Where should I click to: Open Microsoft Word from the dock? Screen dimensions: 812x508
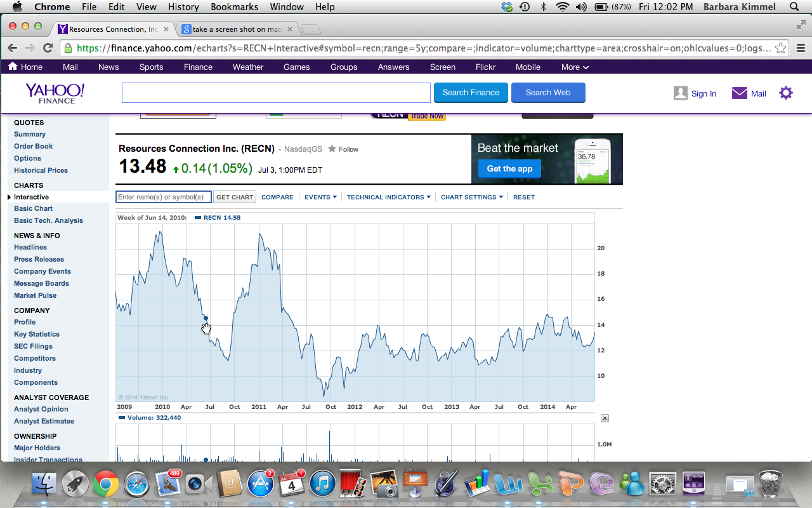tap(508, 484)
